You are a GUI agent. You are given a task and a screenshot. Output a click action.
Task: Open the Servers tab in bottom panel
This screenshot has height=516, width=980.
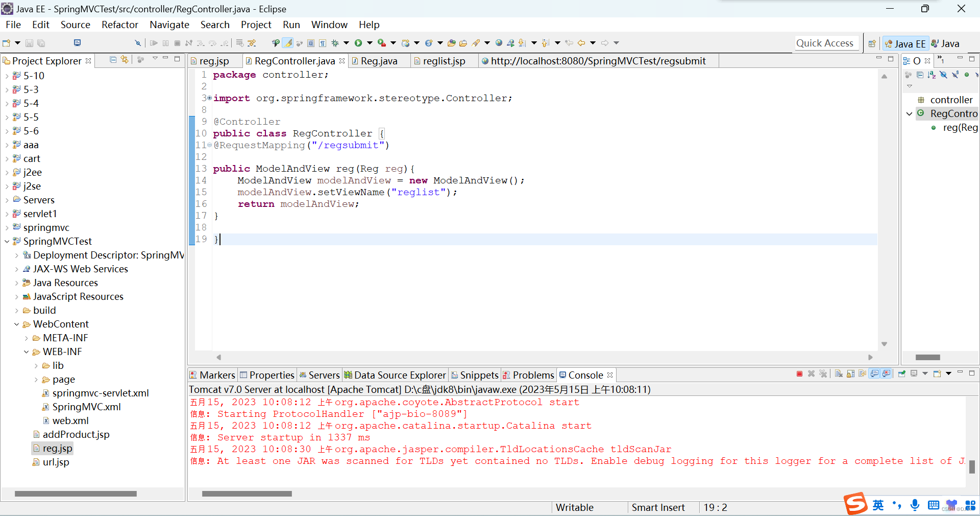(x=320, y=375)
